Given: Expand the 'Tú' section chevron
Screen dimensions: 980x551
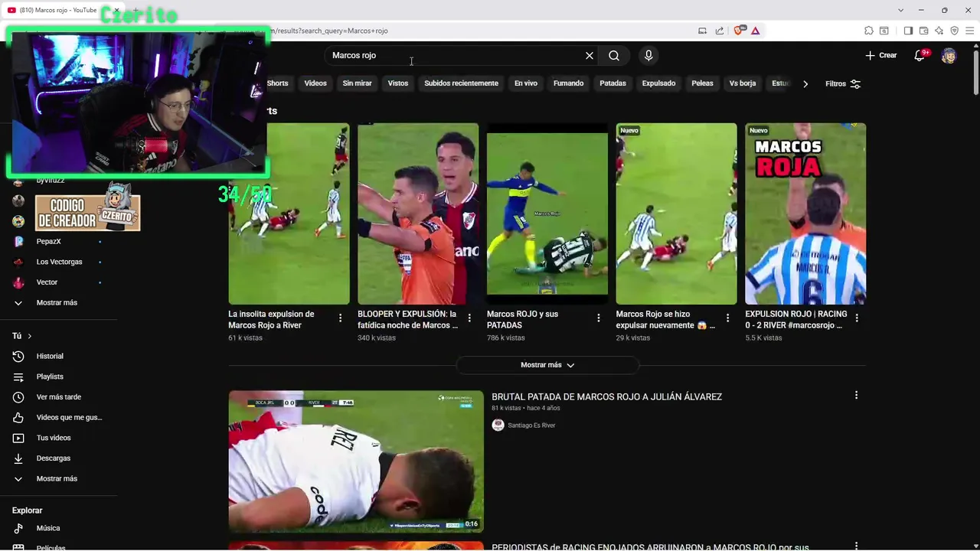Looking at the screenshot, I should pos(30,336).
